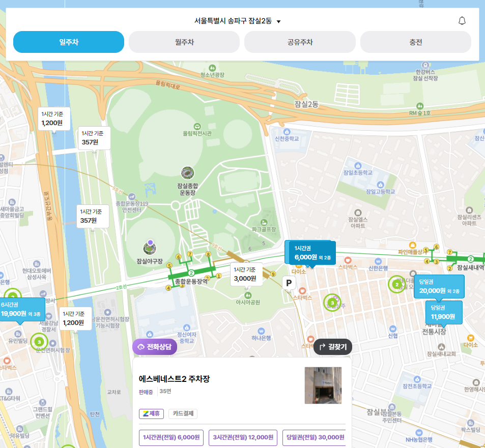Open the notification bell icon
485x448 pixels.
coord(462,21)
